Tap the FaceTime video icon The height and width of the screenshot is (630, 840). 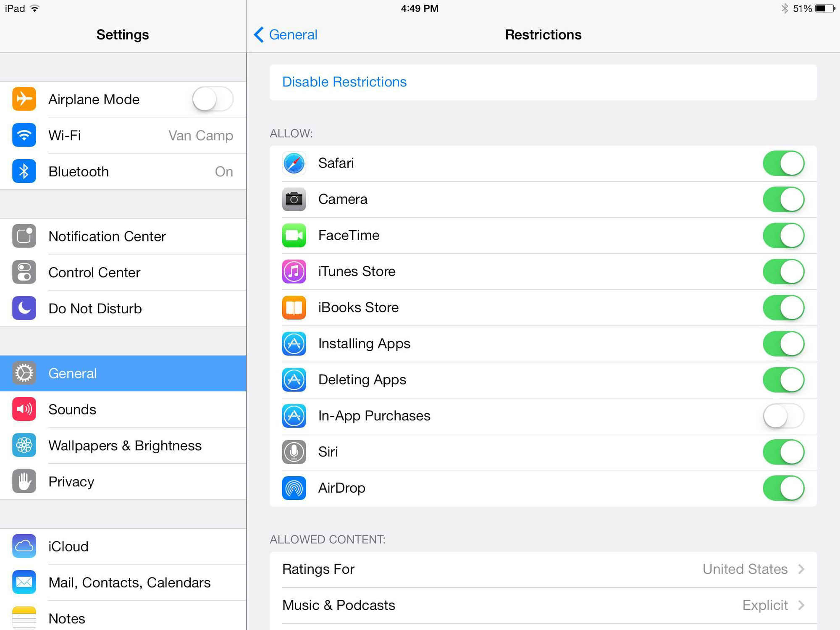coord(294,236)
